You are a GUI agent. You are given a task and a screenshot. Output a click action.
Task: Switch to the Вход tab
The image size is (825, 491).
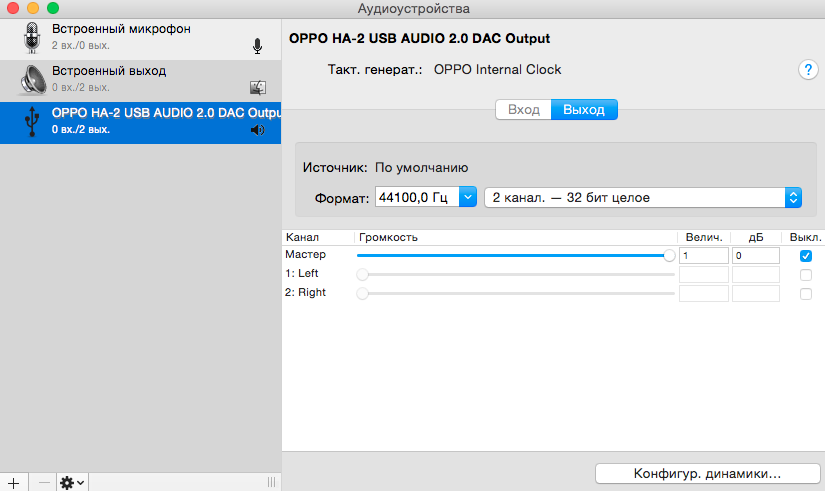tap(524, 109)
